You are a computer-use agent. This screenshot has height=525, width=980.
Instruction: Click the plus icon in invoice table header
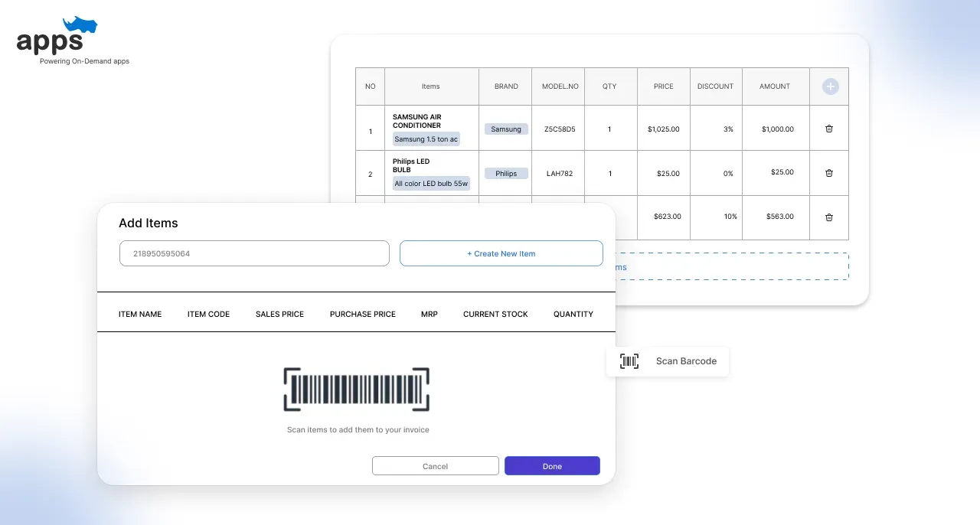[x=830, y=86]
